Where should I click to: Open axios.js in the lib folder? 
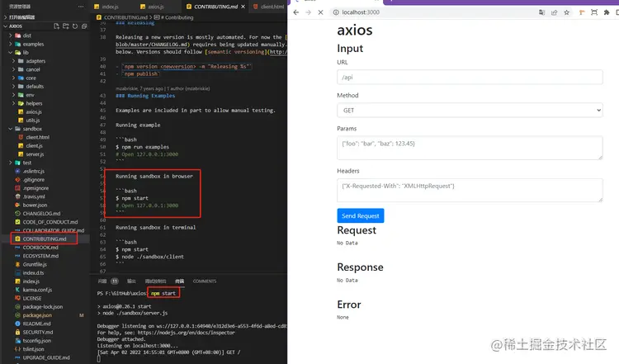point(34,112)
